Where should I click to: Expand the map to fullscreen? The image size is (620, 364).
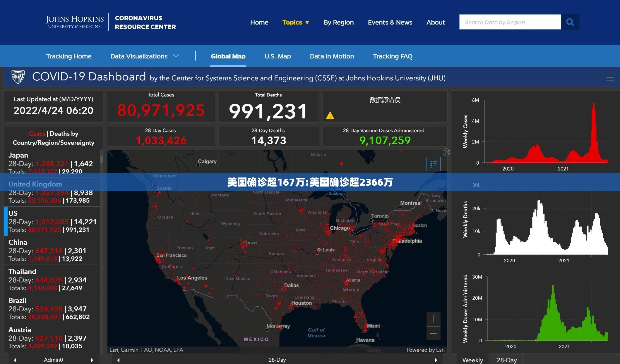(446, 152)
